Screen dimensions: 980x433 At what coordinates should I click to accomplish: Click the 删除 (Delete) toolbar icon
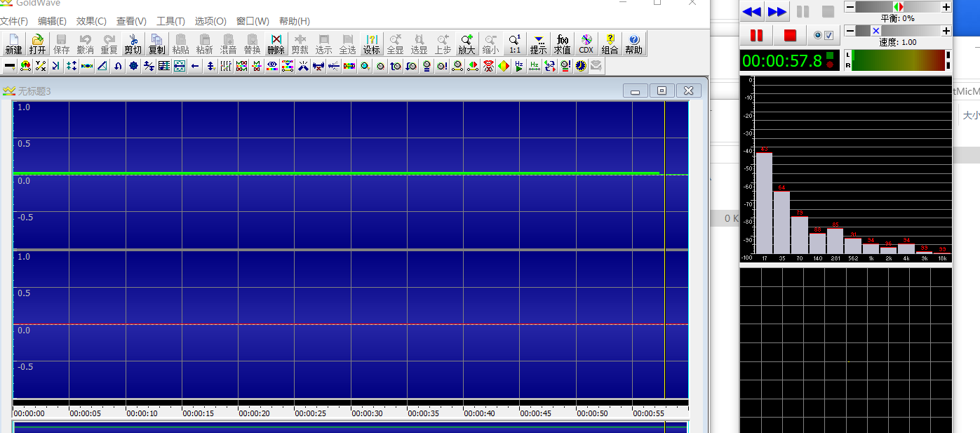click(276, 44)
